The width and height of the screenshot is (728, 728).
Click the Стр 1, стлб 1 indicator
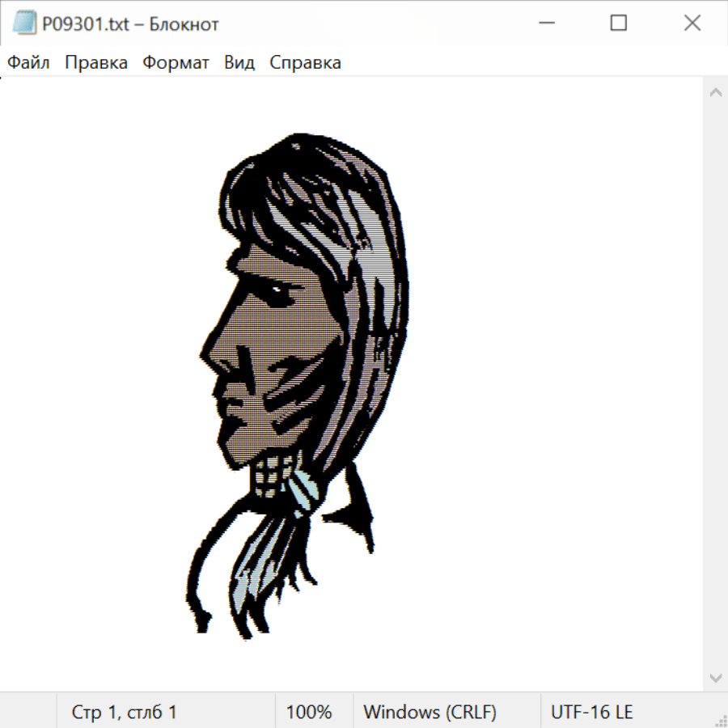pyautogui.click(x=125, y=713)
